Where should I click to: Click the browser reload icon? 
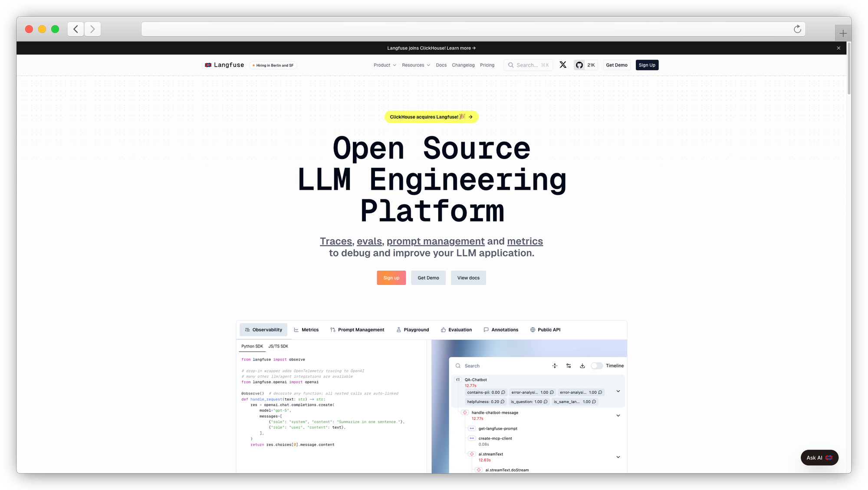(x=797, y=29)
